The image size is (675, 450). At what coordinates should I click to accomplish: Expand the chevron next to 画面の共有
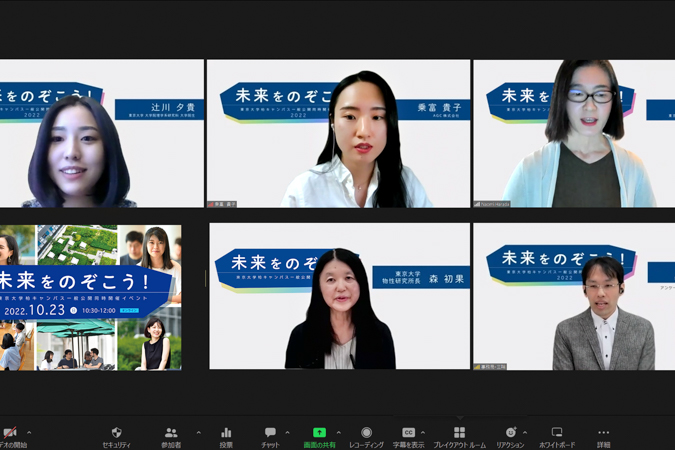pos(338,432)
